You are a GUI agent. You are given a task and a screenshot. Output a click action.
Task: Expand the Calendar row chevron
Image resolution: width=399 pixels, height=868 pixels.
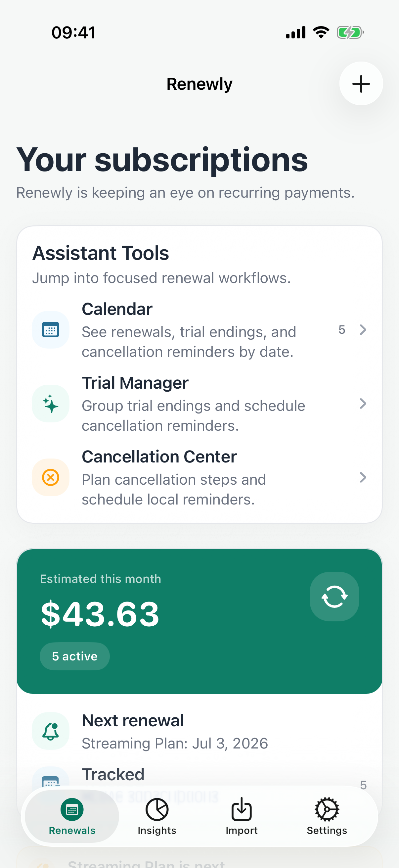[363, 329]
